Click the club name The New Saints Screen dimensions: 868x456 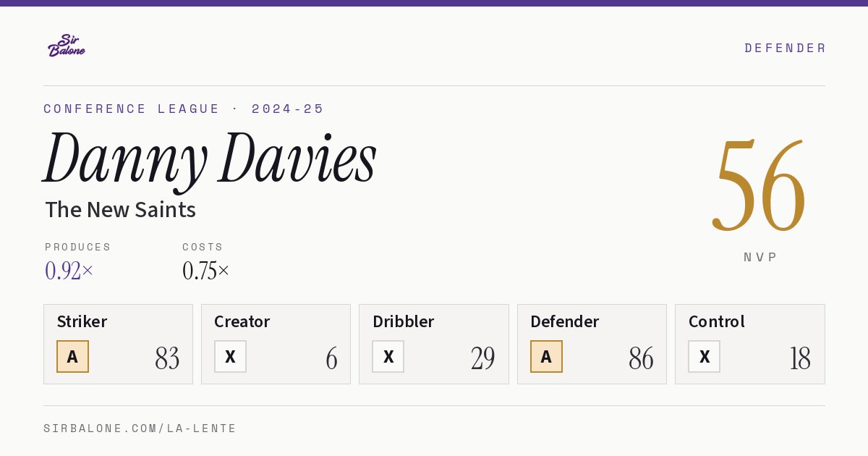click(x=120, y=210)
